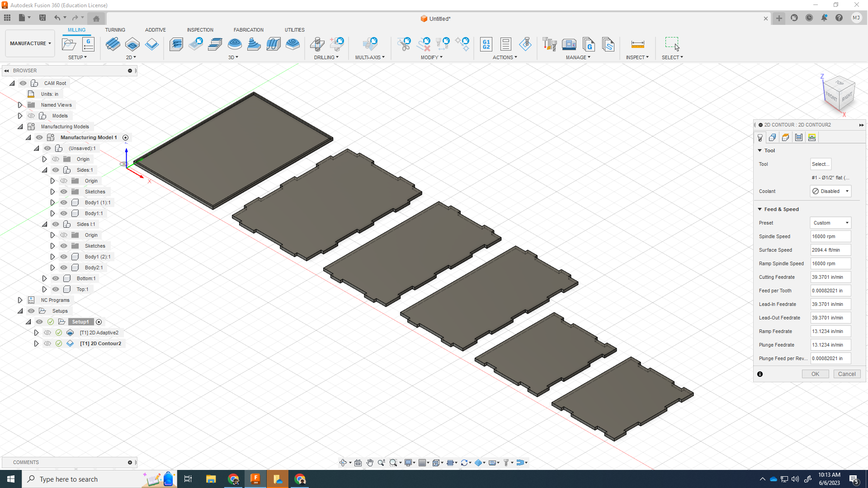Image resolution: width=868 pixels, height=488 pixels.
Task: Open the Coolant dropdown set to Disabled
Action: tap(830, 191)
